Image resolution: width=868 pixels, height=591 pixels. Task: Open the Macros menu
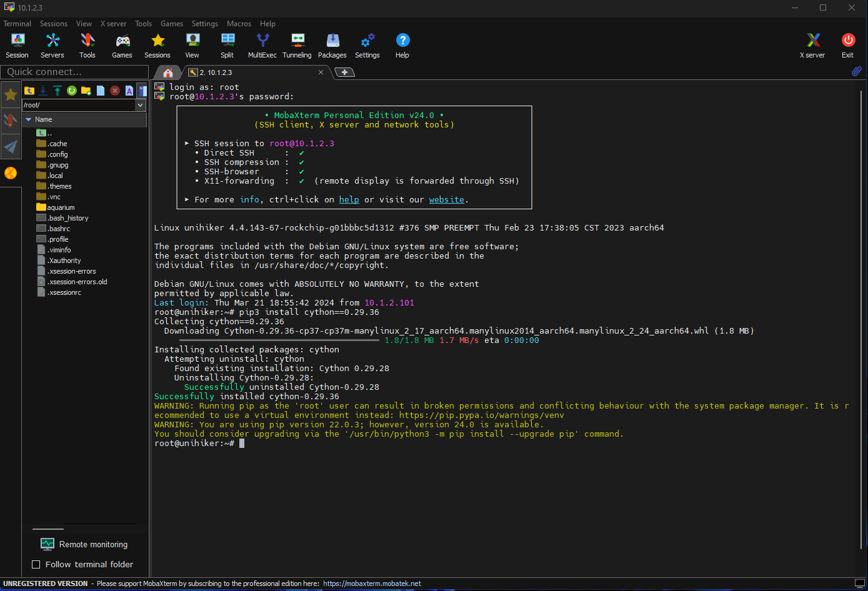[x=239, y=24]
